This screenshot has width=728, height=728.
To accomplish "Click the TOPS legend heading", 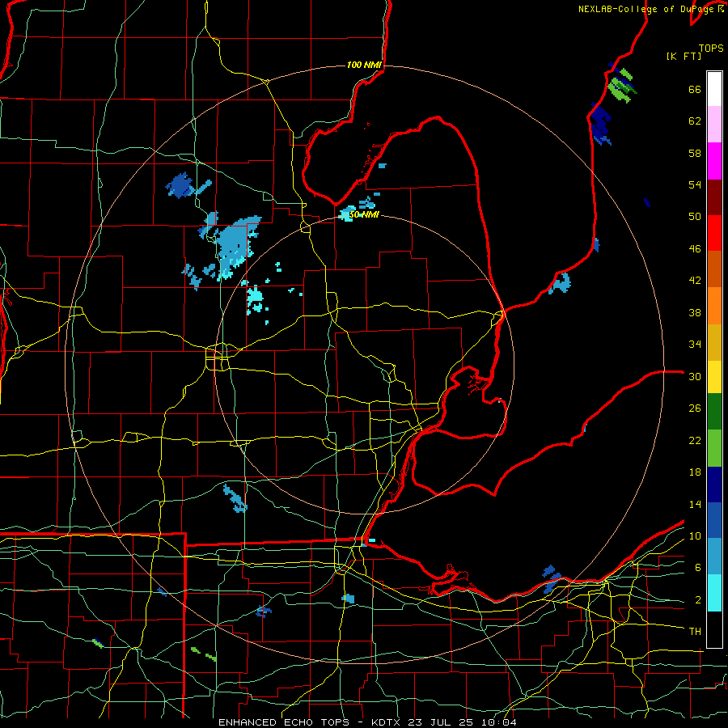I will tap(711, 48).
